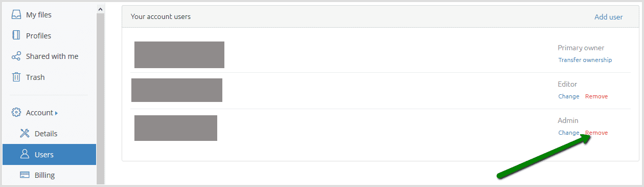Viewport: 644px width, 187px height.
Task: Collapse the Account section arrow
Action: [x=56, y=113]
